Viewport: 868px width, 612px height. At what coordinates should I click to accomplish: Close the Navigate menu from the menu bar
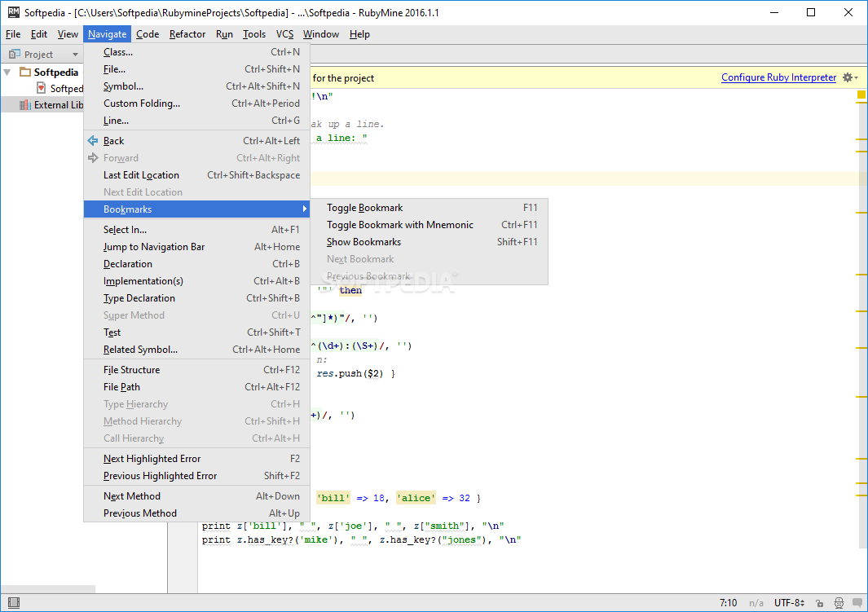(x=108, y=34)
